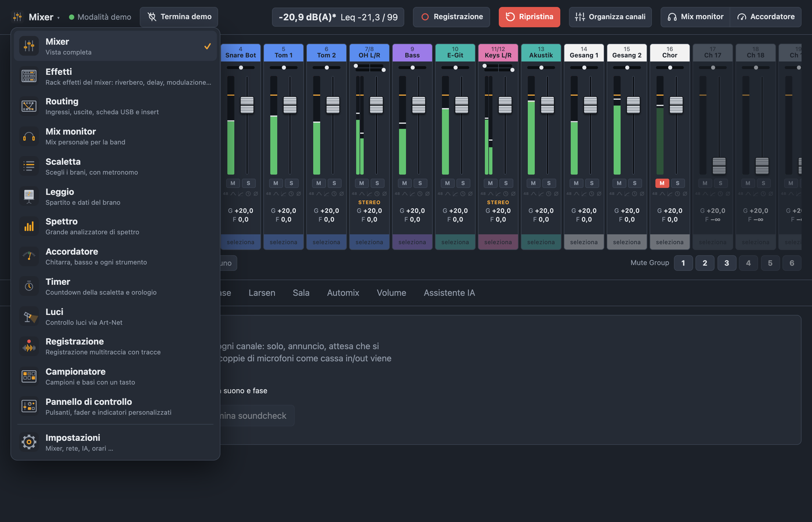Click the Tom 1 channel fader handle
The image size is (812, 522).
[290, 105]
